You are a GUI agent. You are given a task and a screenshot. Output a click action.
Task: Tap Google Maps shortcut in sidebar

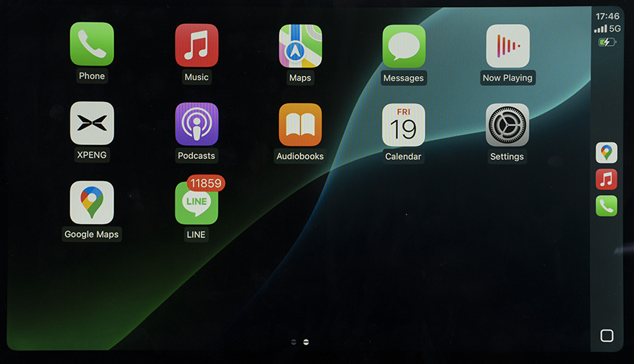point(607,153)
